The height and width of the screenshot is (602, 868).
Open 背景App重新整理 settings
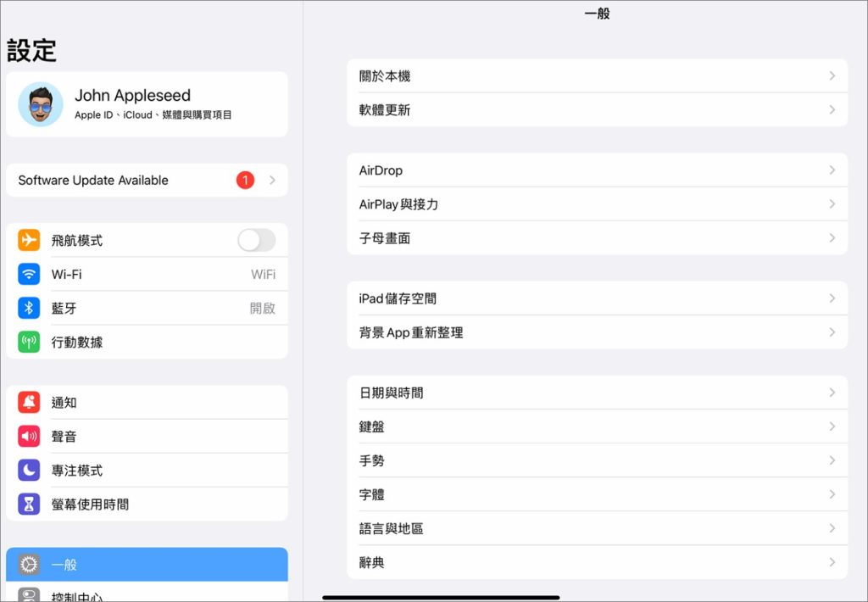(598, 332)
